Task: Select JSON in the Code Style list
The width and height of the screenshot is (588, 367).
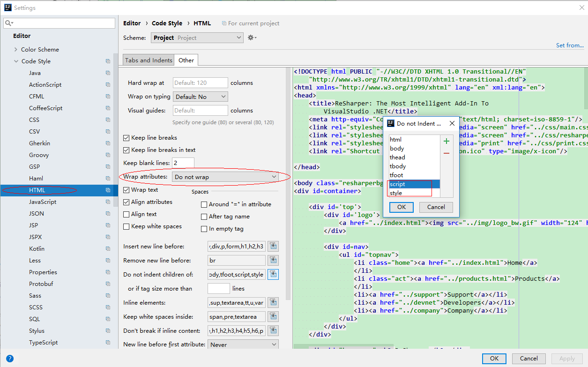Action: pyautogui.click(x=37, y=214)
